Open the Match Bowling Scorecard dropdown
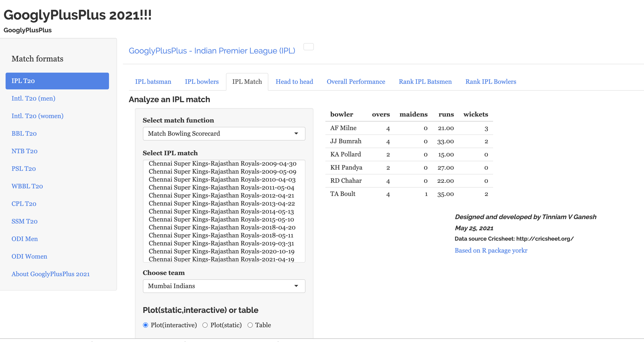 tap(224, 134)
